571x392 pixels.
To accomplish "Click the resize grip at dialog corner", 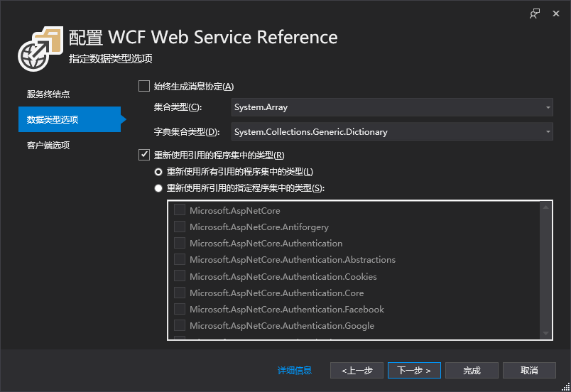I will [x=566, y=387].
